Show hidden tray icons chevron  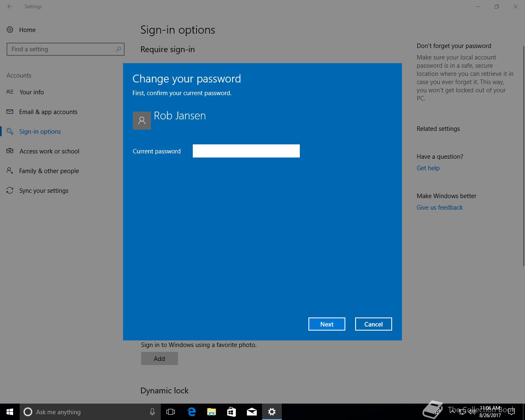[x=452, y=412]
